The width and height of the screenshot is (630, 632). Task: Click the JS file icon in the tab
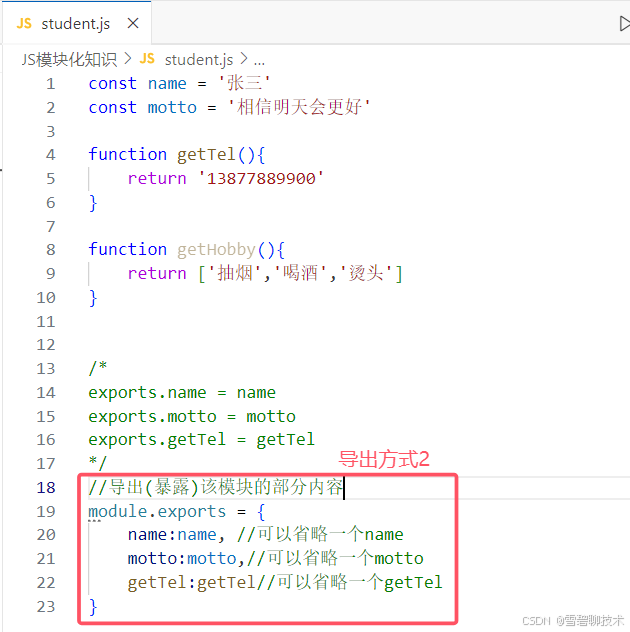coord(24,23)
